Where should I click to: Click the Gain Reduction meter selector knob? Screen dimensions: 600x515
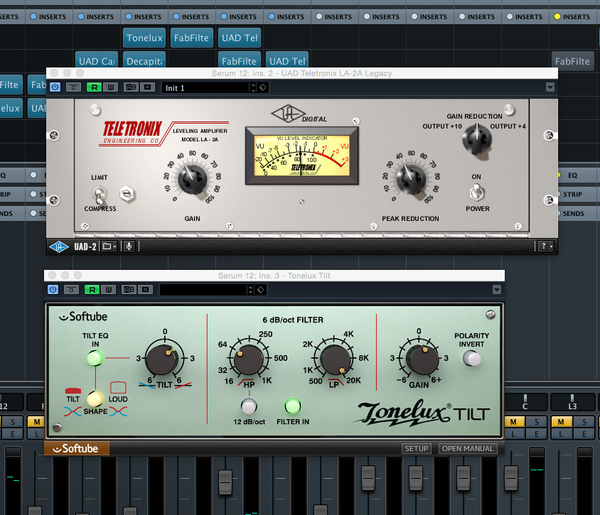[x=477, y=139]
